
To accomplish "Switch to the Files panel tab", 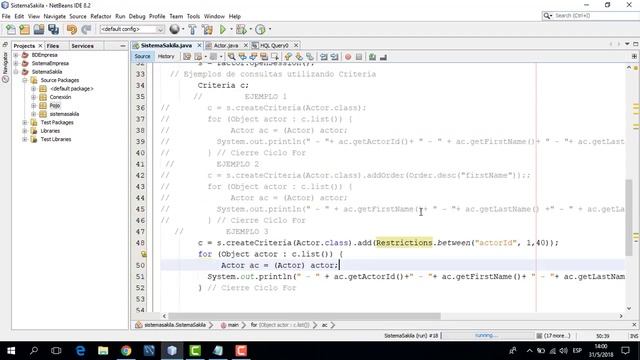I will click(53, 46).
